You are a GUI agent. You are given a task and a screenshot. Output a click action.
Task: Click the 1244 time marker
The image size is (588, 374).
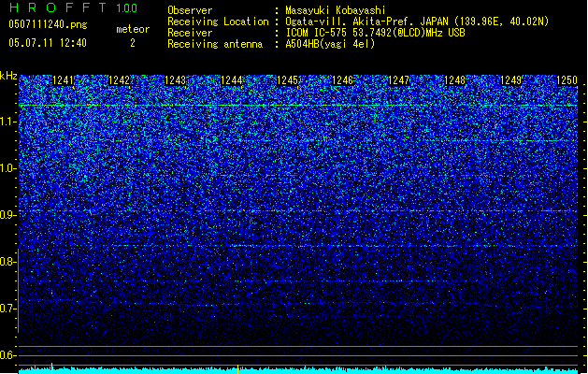[x=232, y=80]
